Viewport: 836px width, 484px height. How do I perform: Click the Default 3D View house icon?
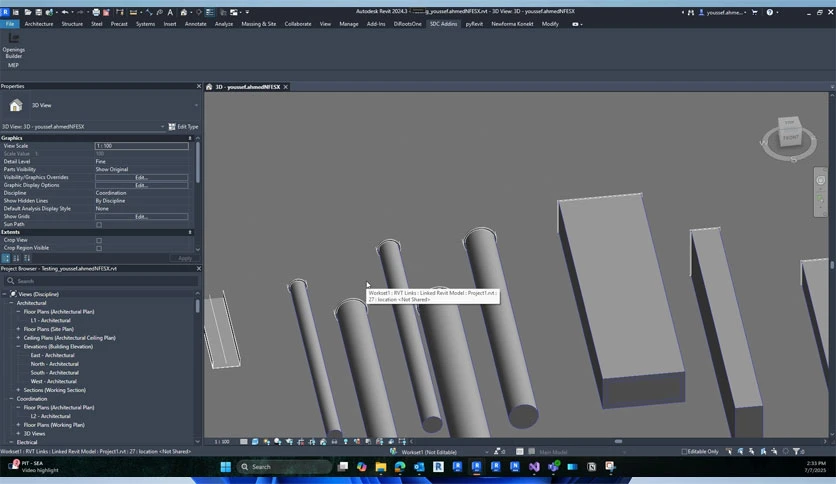pyautogui.click(x=183, y=12)
